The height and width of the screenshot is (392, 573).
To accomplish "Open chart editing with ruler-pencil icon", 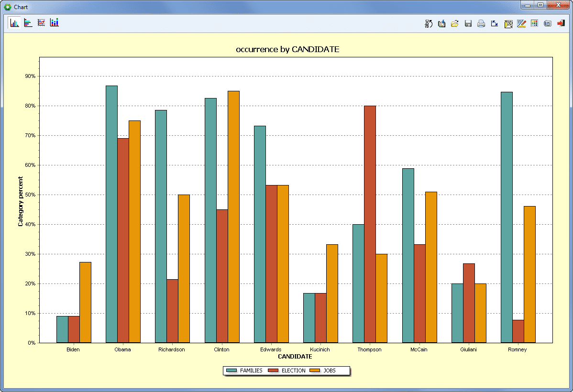I will [x=521, y=23].
